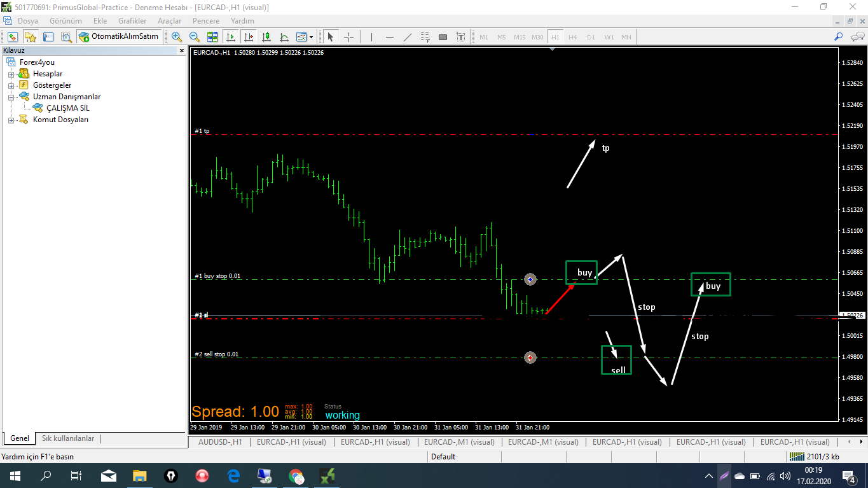Image resolution: width=868 pixels, height=488 pixels.
Task: Toggle OtomatikAlımSatım auto trading
Action: tap(119, 37)
